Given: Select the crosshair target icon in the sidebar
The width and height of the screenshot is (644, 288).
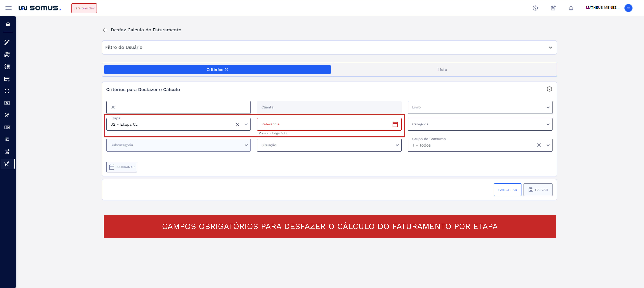Looking at the screenshot, I should coord(7,91).
